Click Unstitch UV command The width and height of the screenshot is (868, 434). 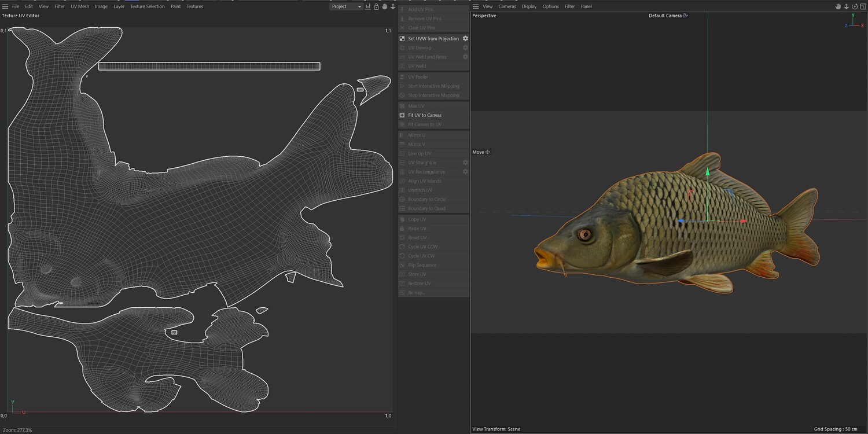(434, 190)
